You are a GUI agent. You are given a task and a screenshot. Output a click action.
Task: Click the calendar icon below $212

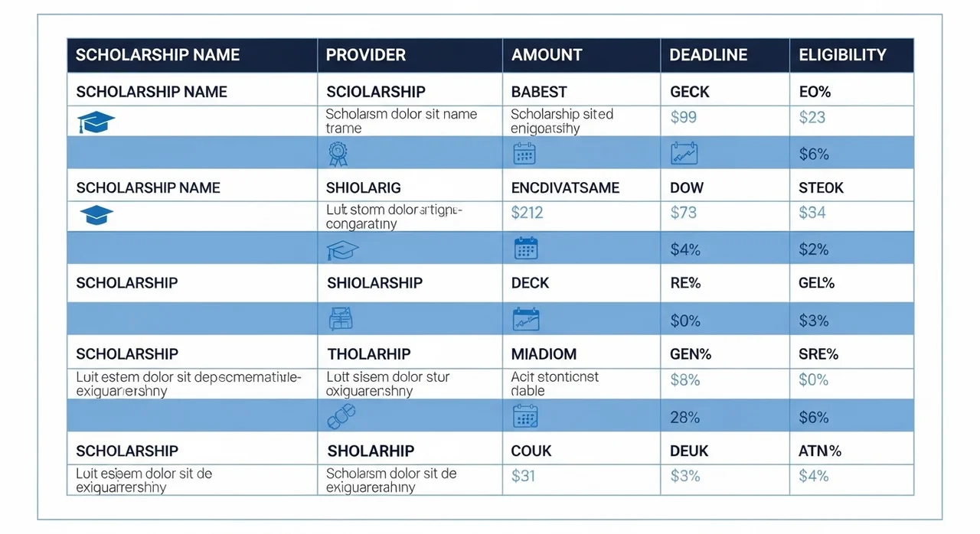tap(526, 249)
